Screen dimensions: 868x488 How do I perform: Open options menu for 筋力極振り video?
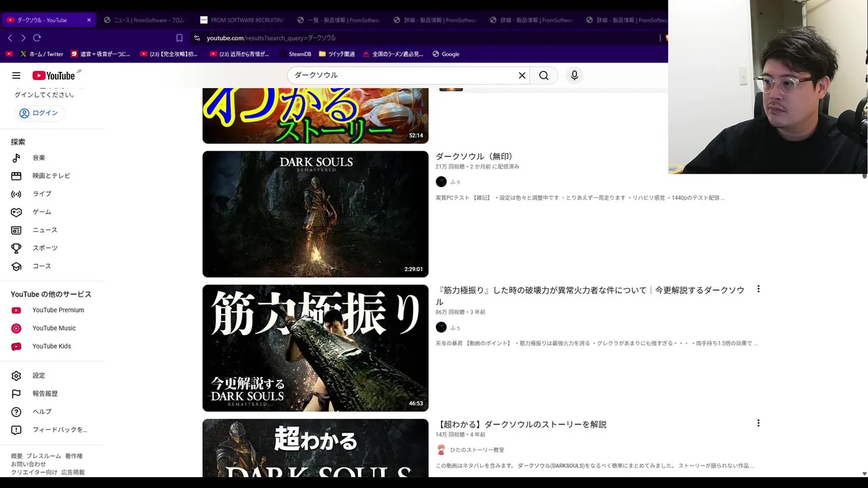(x=758, y=289)
